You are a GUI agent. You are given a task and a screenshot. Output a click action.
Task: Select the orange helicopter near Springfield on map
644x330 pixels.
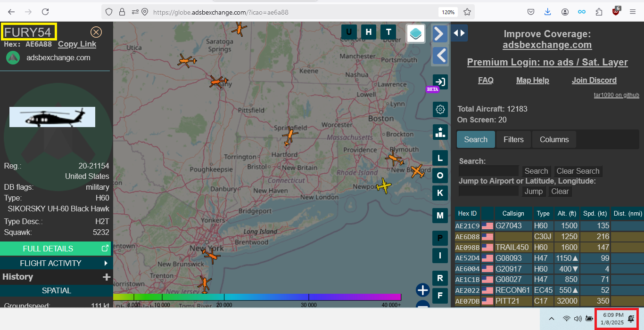pos(289,136)
